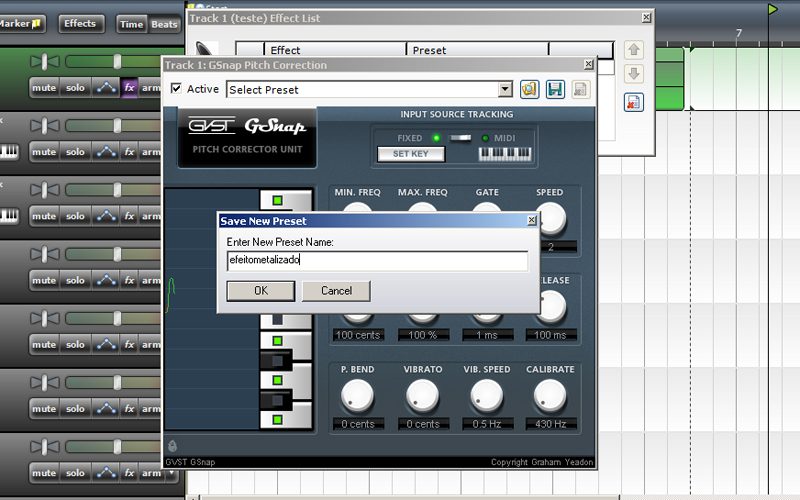The image size is (800, 500).
Task: Switch timeline display to Beats
Action: 164,24
